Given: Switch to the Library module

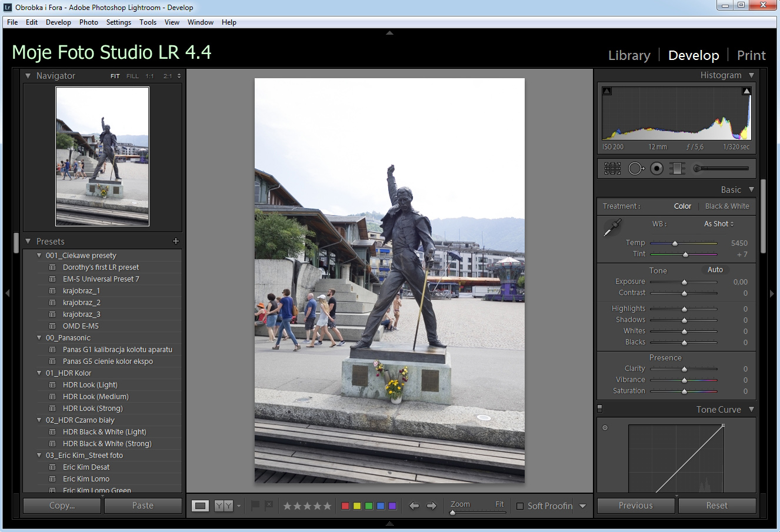Looking at the screenshot, I should pos(629,55).
